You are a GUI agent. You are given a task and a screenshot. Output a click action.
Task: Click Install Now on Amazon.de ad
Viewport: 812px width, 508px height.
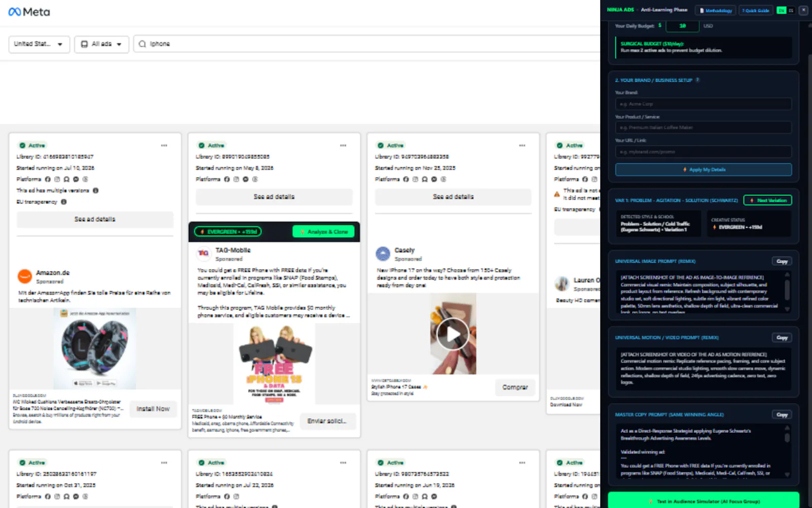pyautogui.click(x=153, y=408)
